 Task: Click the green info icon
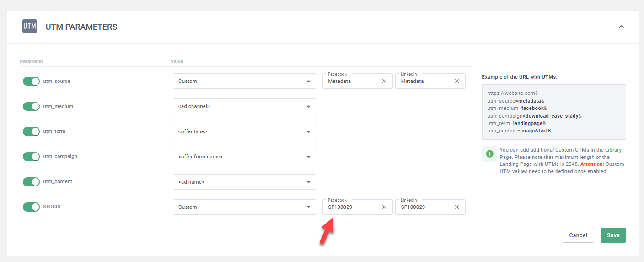pyautogui.click(x=489, y=154)
